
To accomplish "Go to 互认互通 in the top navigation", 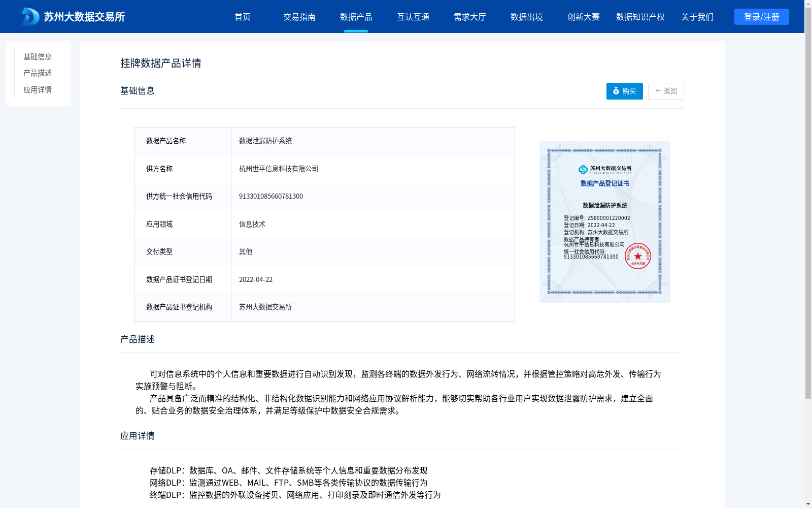I will (x=413, y=17).
